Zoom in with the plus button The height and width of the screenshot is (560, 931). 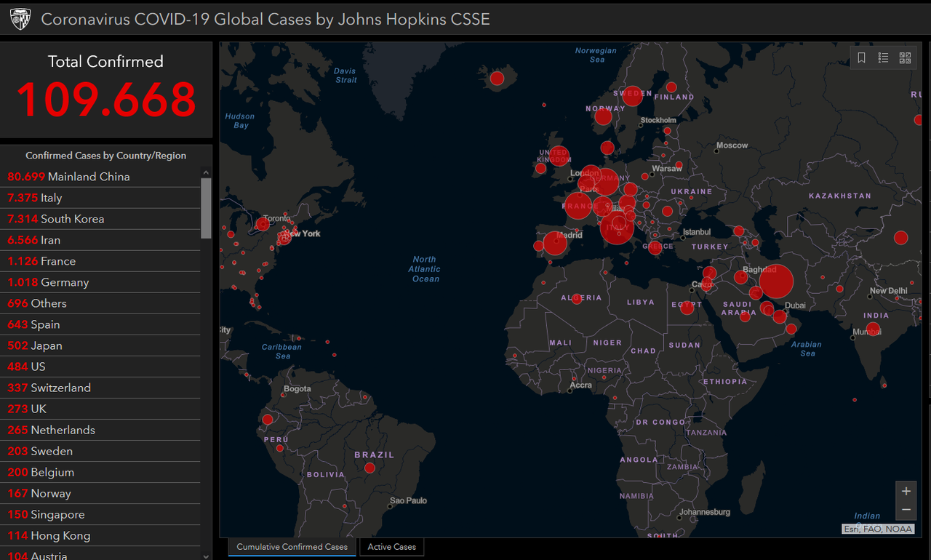906,491
